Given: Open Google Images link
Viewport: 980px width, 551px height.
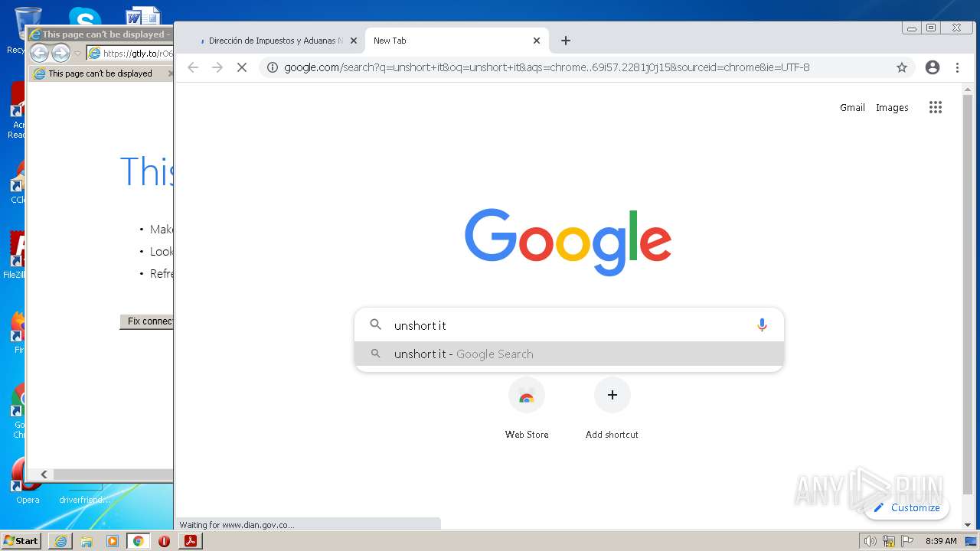Looking at the screenshot, I should [x=892, y=108].
